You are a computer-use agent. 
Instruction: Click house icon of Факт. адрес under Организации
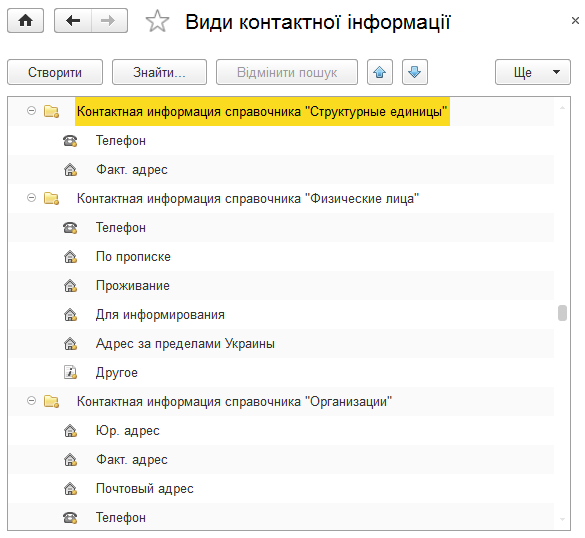tap(70, 460)
